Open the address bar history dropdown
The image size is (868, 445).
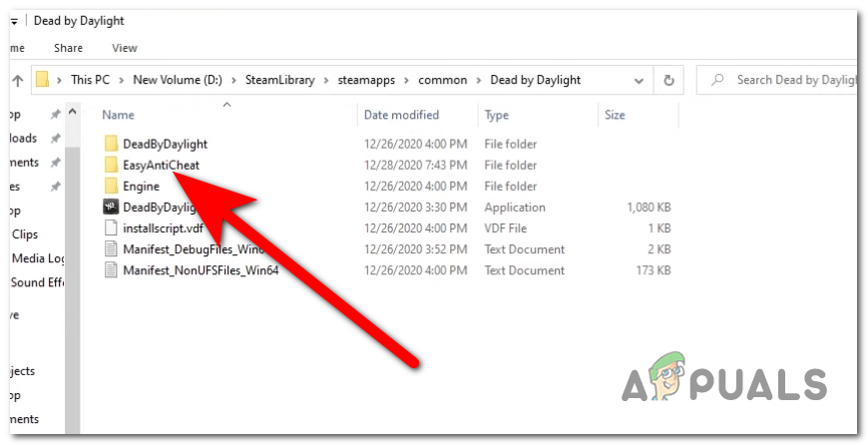pyautogui.click(x=639, y=81)
